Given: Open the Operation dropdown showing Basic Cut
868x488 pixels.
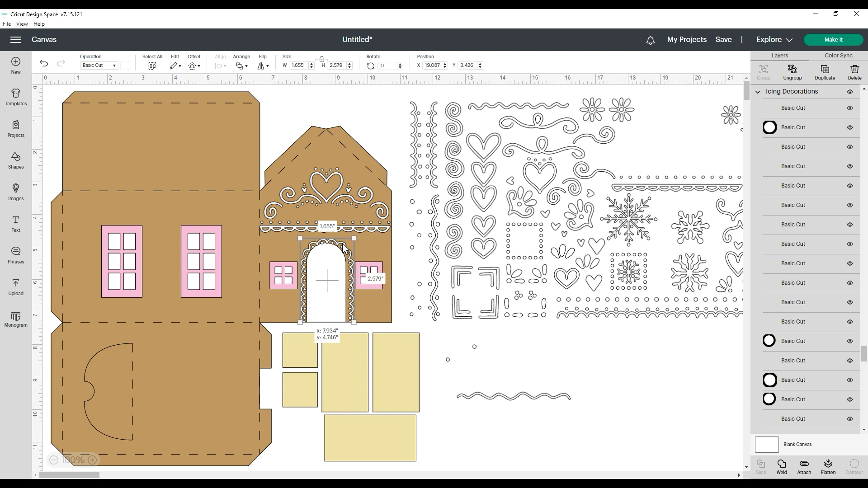Looking at the screenshot, I should (98, 65).
